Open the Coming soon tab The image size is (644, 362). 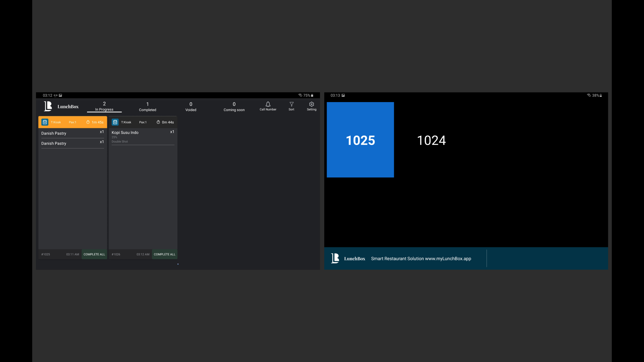(234, 107)
